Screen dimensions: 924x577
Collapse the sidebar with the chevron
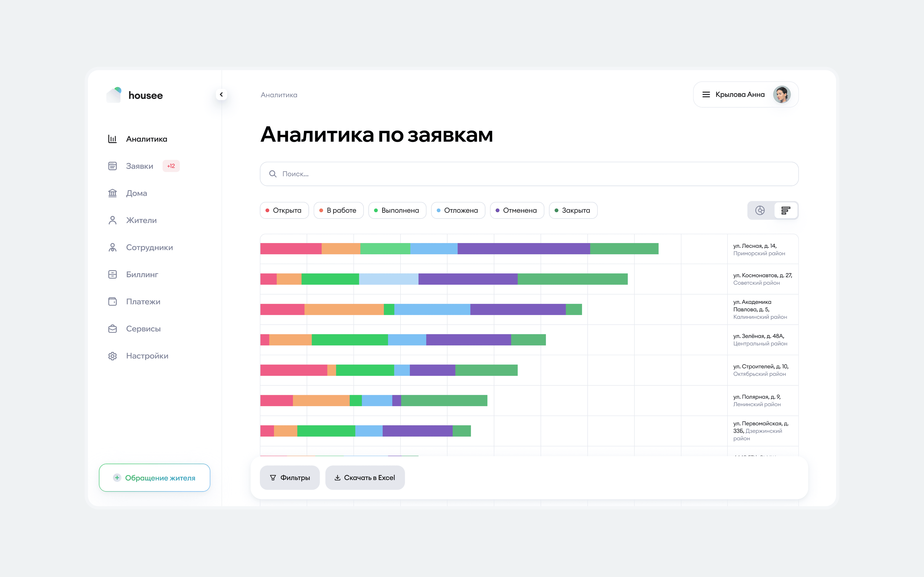221,94
